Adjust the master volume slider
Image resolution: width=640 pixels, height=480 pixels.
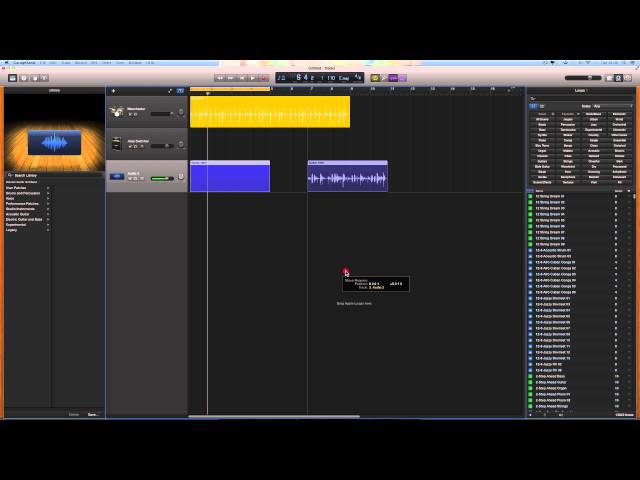pyautogui.click(x=583, y=78)
